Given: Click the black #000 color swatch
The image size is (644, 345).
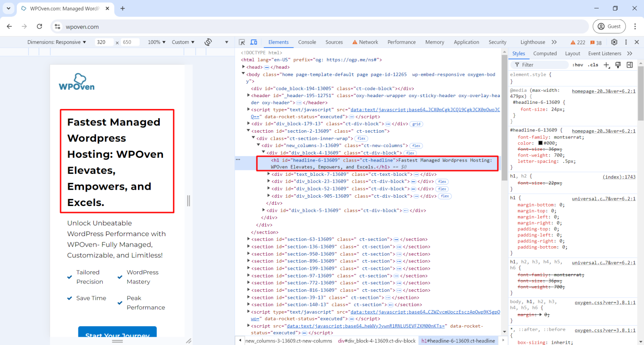Looking at the screenshot, I should [541, 142].
